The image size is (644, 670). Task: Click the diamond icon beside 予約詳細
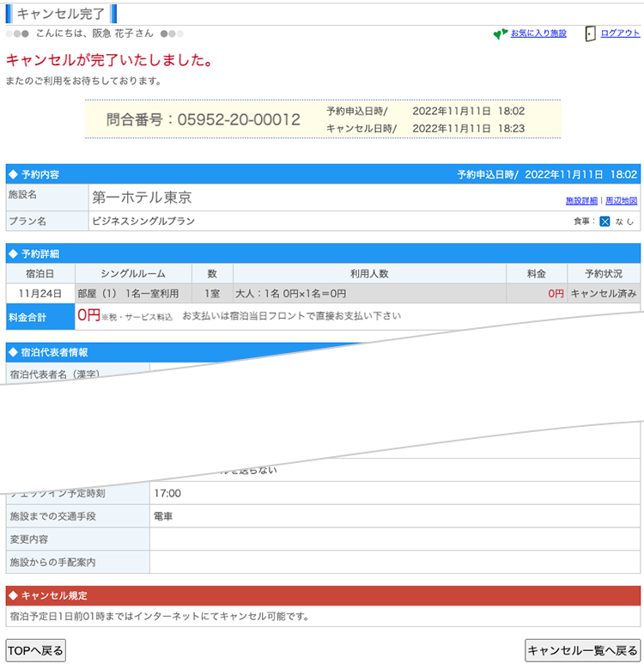pos(13,253)
